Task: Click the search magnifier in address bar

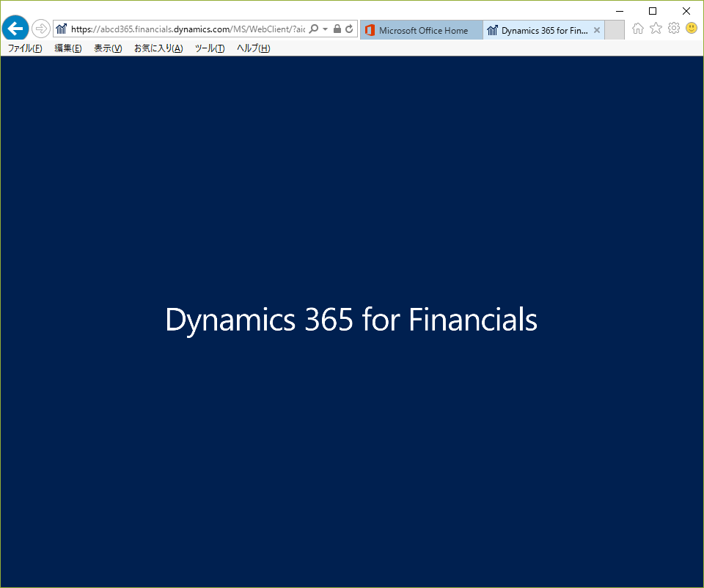Action: [314, 29]
